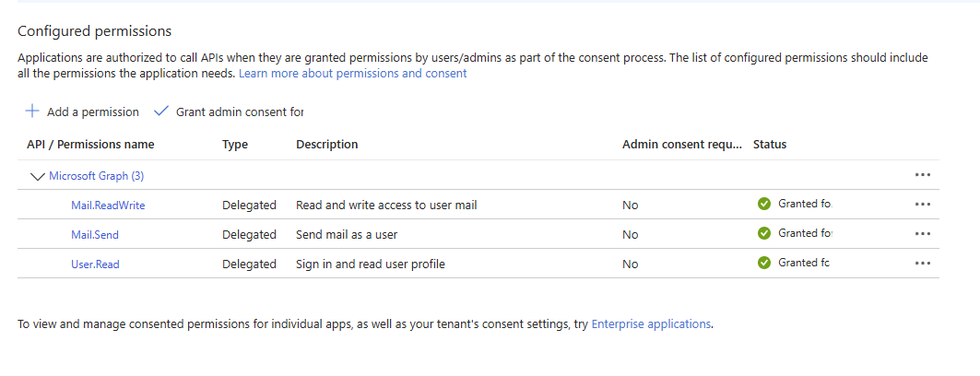Open the Mail.ReadWrite permission details
Screen dimensions: 980x376
108,205
